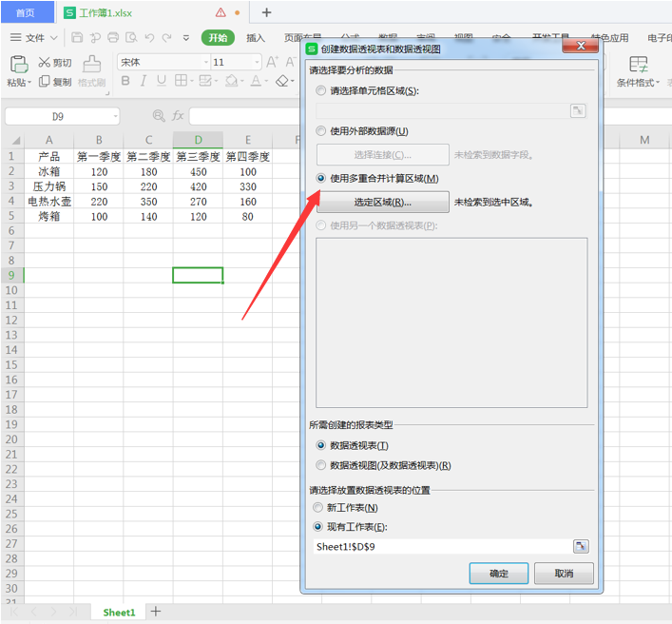Select the Sheet1 worksheet tab

point(119,613)
